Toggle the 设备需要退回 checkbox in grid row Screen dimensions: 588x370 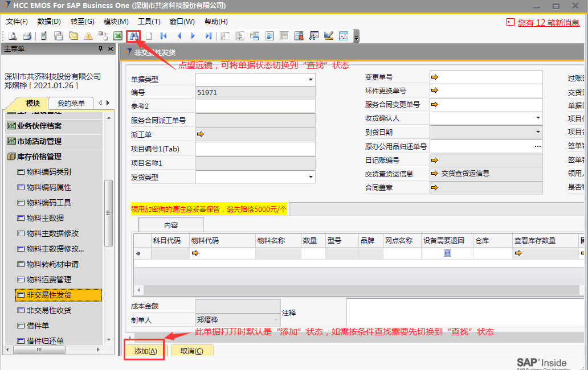pos(447,253)
